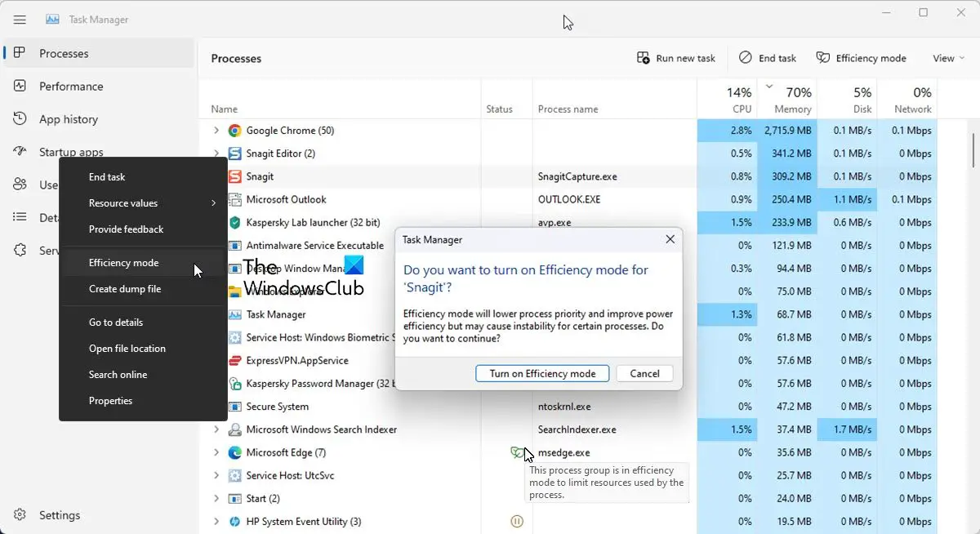
Task: Click the HP System Event Utility icon
Action: 234,521
